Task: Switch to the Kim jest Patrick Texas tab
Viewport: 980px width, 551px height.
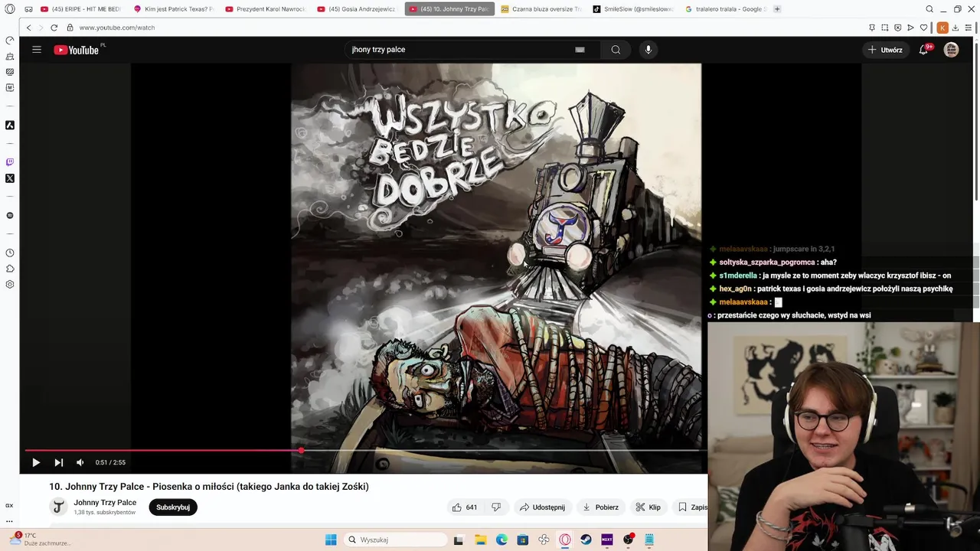Action: 174,9
